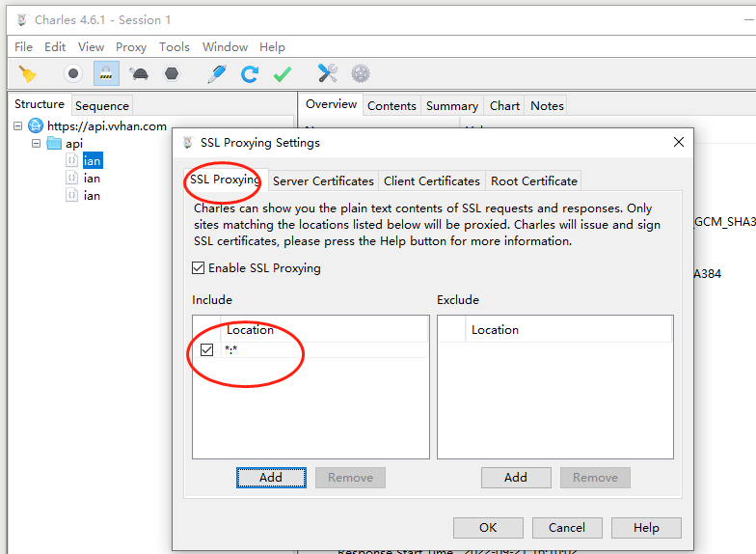Image resolution: width=756 pixels, height=554 pixels.
Task: Click the OK button
Action: 488,527
